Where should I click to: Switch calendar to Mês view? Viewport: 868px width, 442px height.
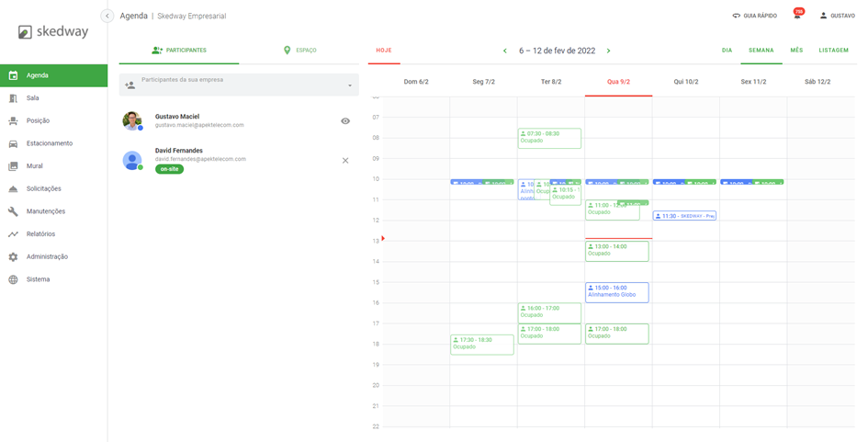click(796, 51)
